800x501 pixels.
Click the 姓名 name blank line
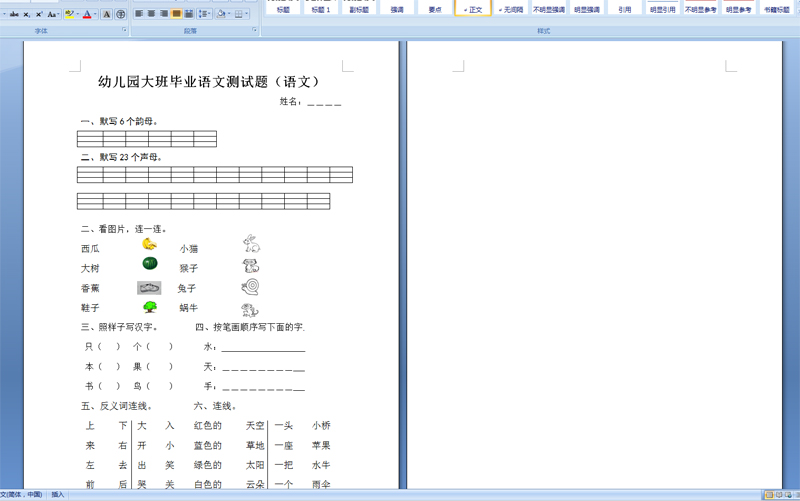[x=324, y=104]
